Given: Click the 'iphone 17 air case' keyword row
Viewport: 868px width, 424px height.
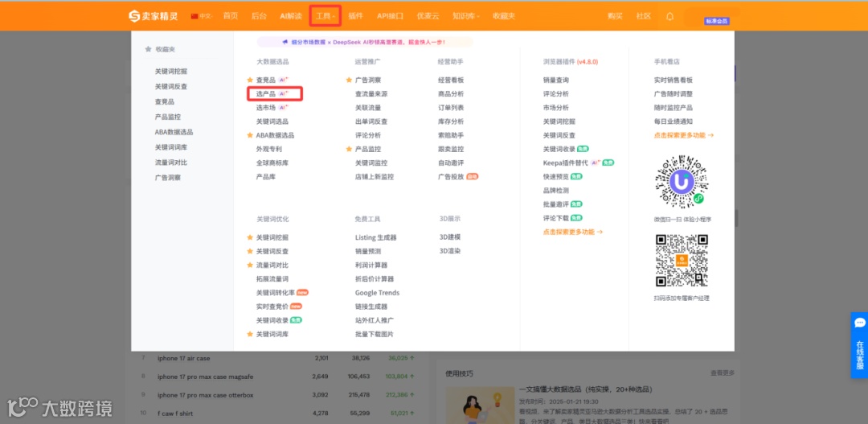Looking at the screenshot, I should coord(276,358).
